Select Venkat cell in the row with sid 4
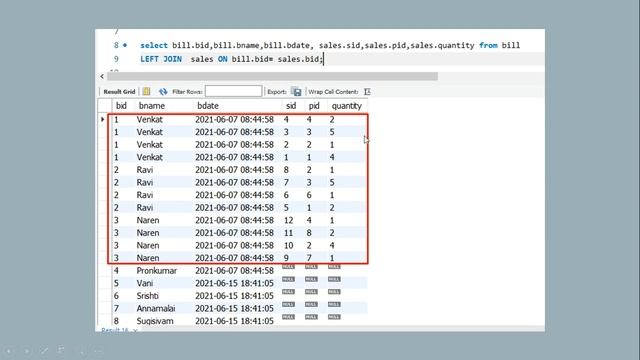The height and width of the screenshot is (360, 640). coord(149,120)
